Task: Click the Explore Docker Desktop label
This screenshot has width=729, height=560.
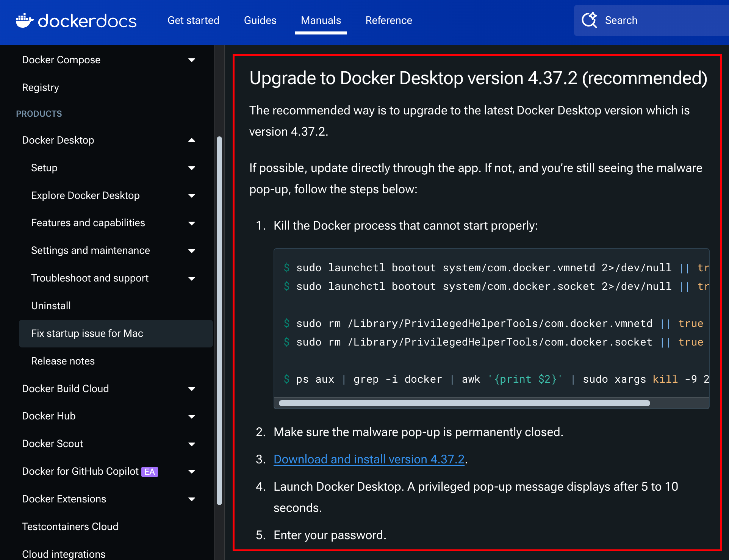Action: [x=85, y=196]
